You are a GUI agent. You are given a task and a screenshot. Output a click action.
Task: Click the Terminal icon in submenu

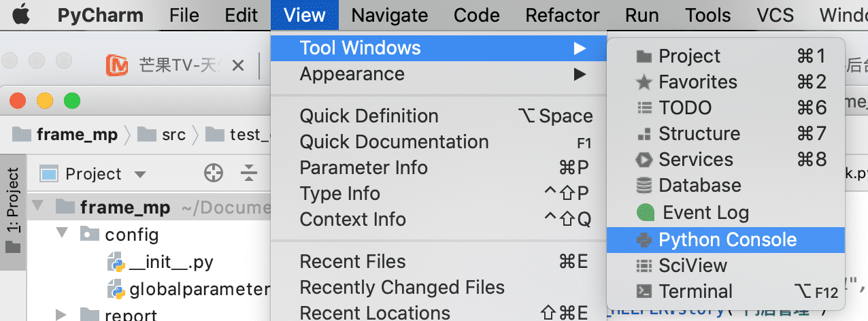click(644, 292)
